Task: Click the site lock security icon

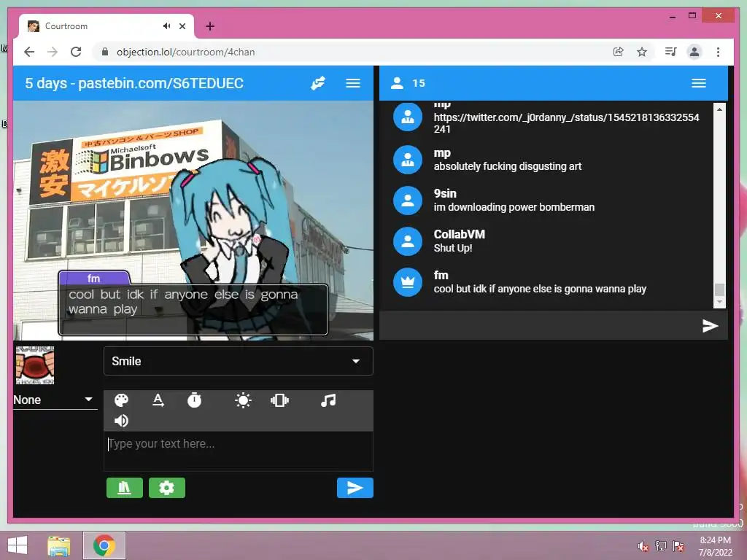Action: tap(105, 52)
